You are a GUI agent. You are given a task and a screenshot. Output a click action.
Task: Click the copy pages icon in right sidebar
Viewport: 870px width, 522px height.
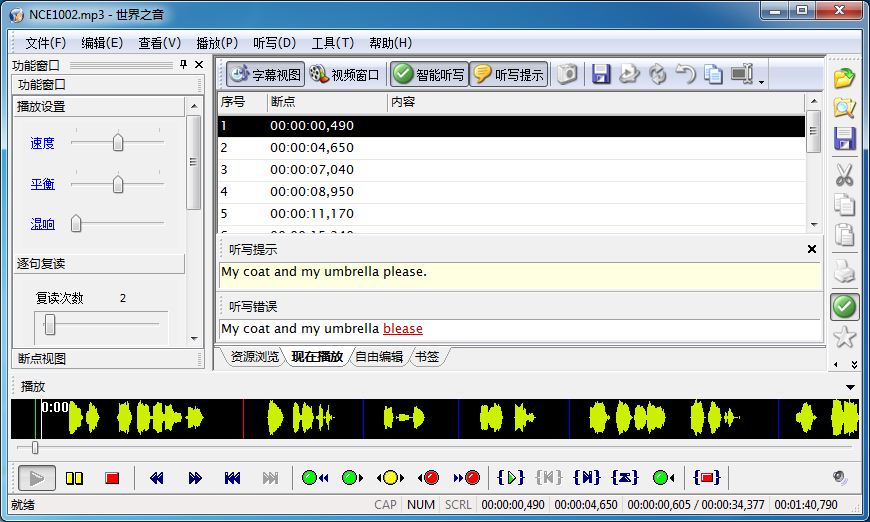pos(844,205)
